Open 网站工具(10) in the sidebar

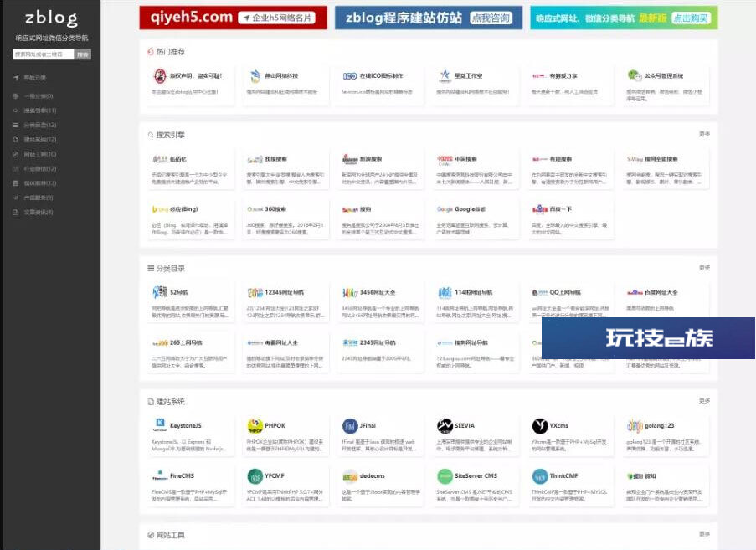40,154
